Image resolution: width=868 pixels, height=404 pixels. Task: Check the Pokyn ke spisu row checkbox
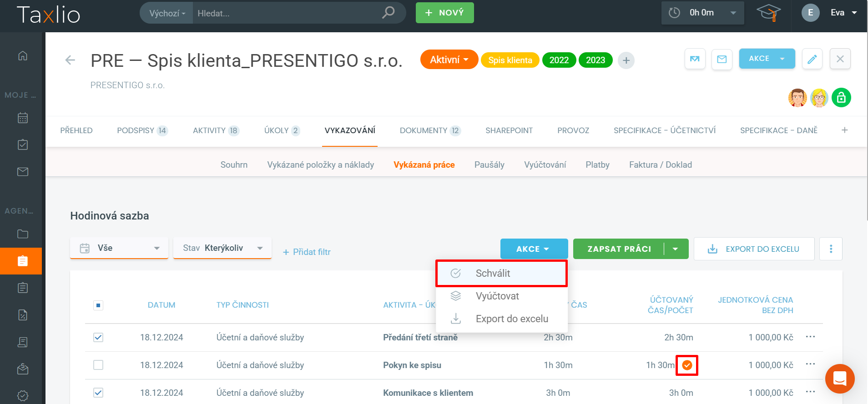98,365
